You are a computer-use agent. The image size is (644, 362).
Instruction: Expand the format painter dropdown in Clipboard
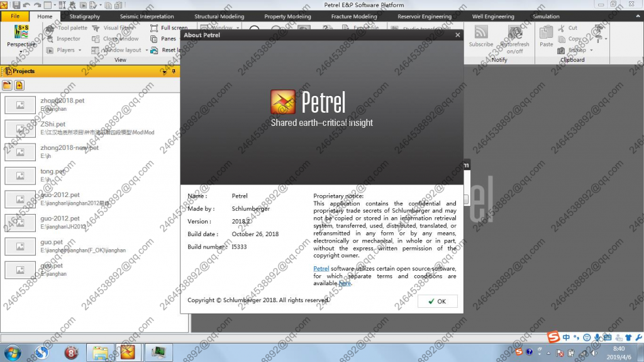tap(606, 39)
